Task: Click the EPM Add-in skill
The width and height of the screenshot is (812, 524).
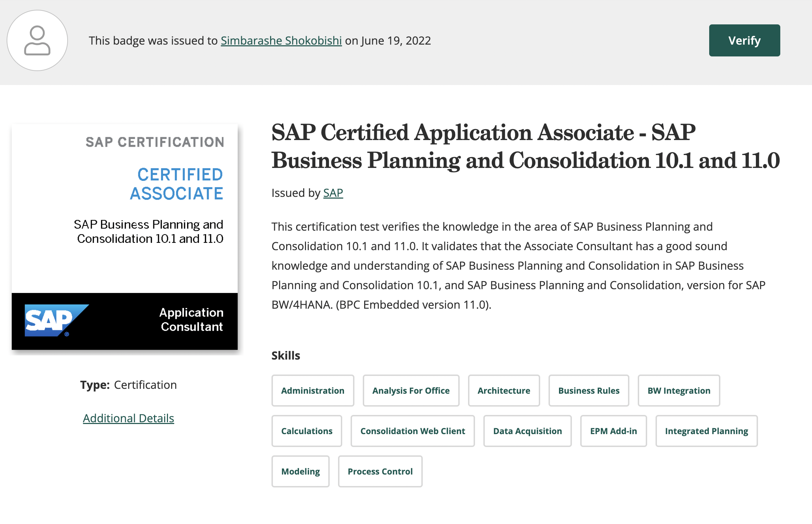Action: coord(613,431)
